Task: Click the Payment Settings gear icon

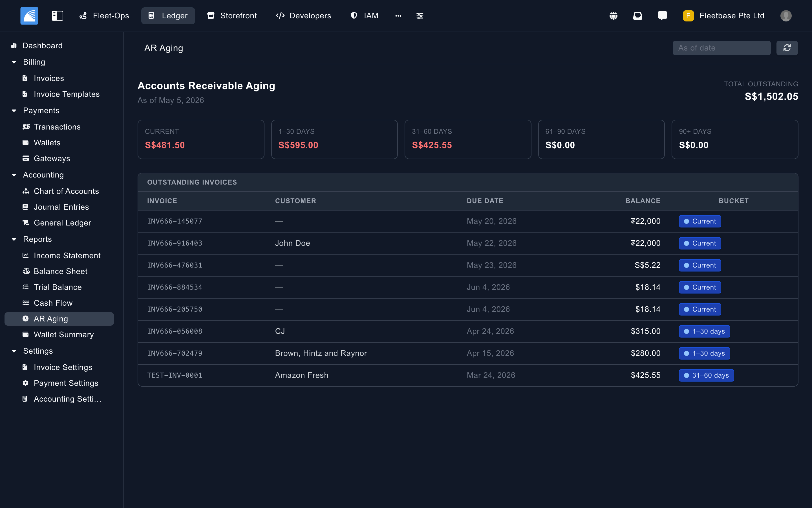Action: [25, 383]
